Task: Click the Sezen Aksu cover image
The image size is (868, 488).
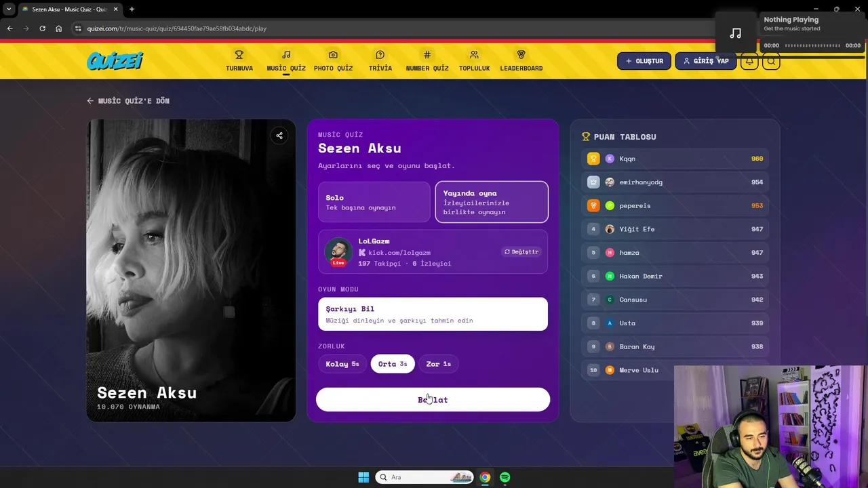Action: (191, 270)
